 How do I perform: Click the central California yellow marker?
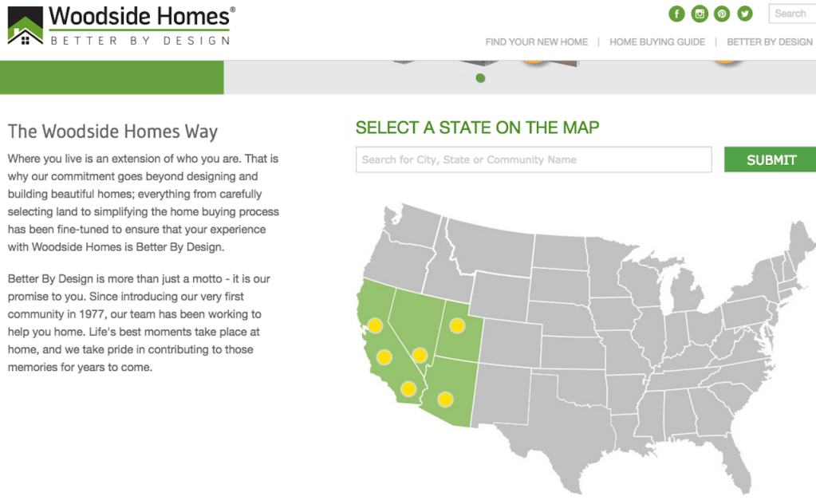tap(384, 356)
